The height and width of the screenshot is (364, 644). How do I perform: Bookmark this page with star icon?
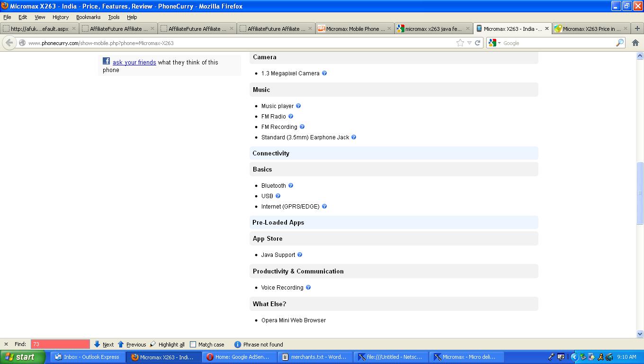pos(460,43)
